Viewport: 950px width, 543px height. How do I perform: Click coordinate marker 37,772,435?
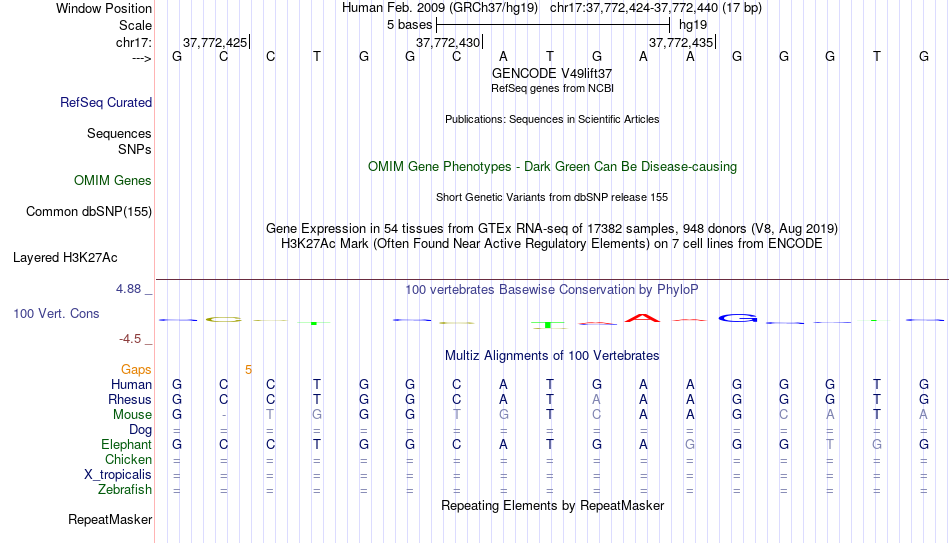point(681,42)
